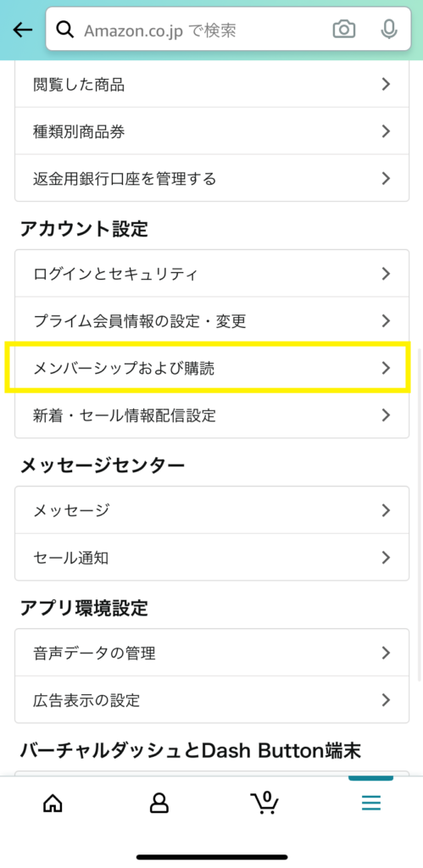Open 音声データの管理
This screenshot has width=423, height=868.
pyautogui.click(x=212, y=653)
